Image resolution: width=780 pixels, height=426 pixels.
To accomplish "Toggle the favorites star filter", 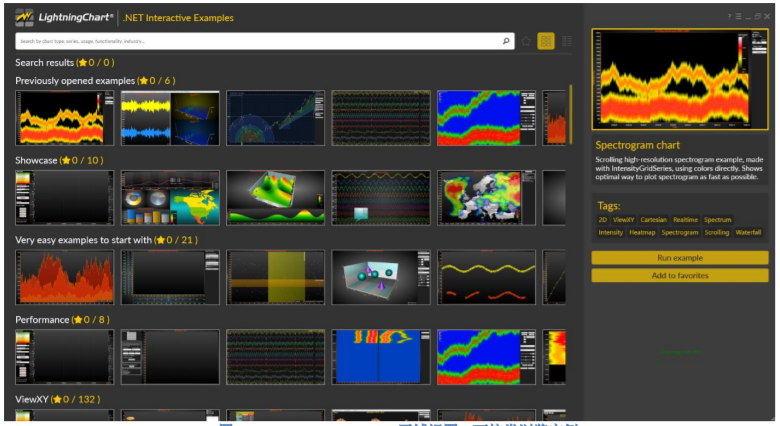I will pos(526,41).
